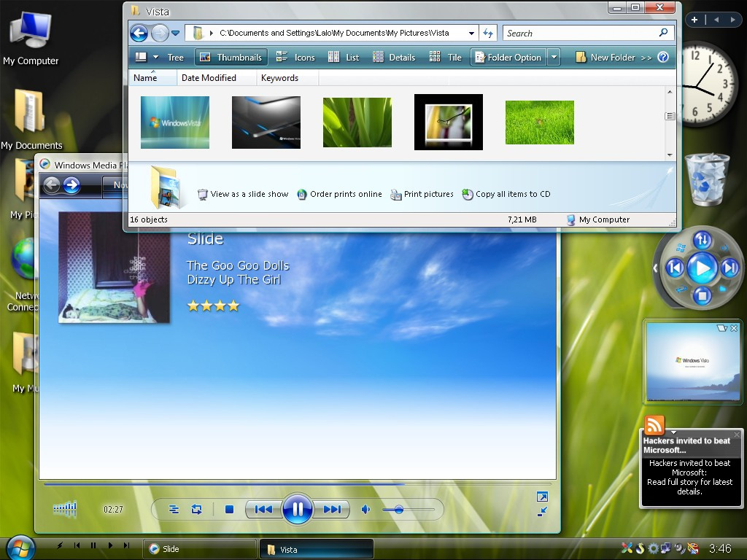This screenshot has height=560, width=747.
Task: Open the recent pages dropdown beside forward arrow
Action: (x=175, y=34)
